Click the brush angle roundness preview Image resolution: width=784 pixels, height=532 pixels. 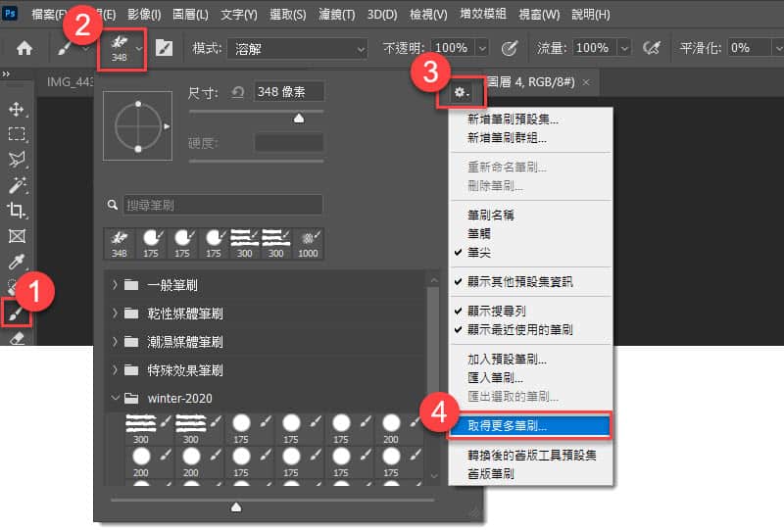[137, 126]
